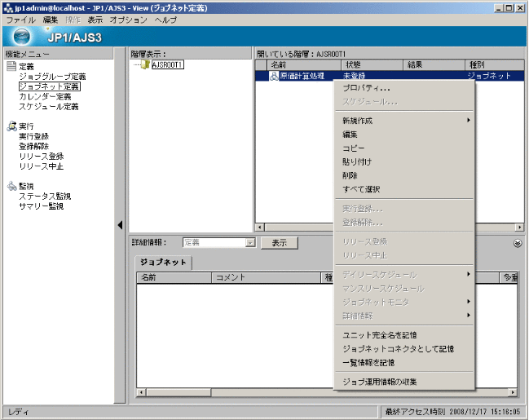The height and width of the screenshot is (420, 529).
Task: Click the AJSROOT1 folder icon in tree
Action: tap(145, 64)
